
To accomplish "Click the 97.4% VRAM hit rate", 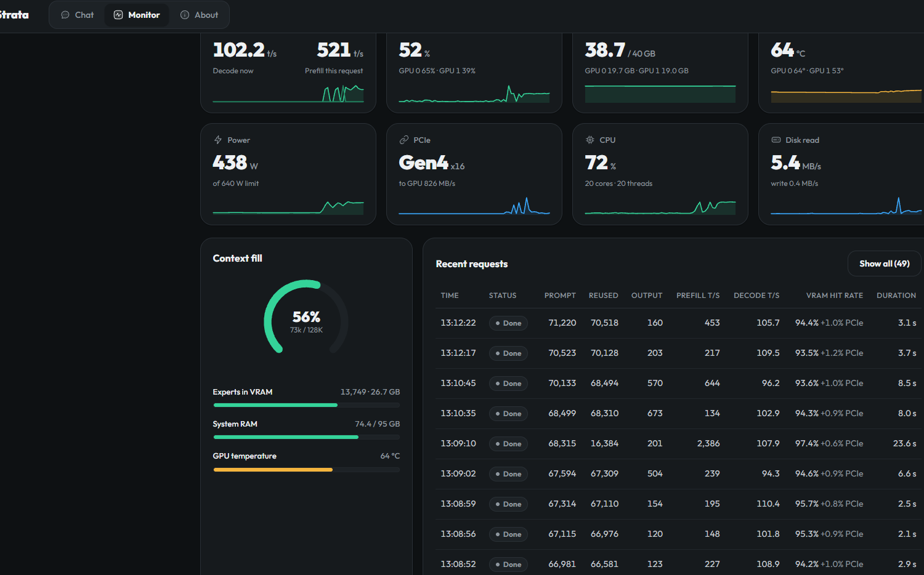I will click(x=807, y=443).
